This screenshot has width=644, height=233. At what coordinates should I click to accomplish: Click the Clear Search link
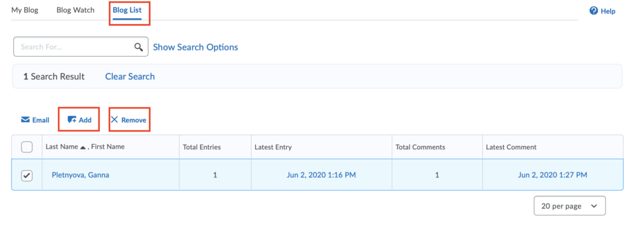click(x=130, y=76)
